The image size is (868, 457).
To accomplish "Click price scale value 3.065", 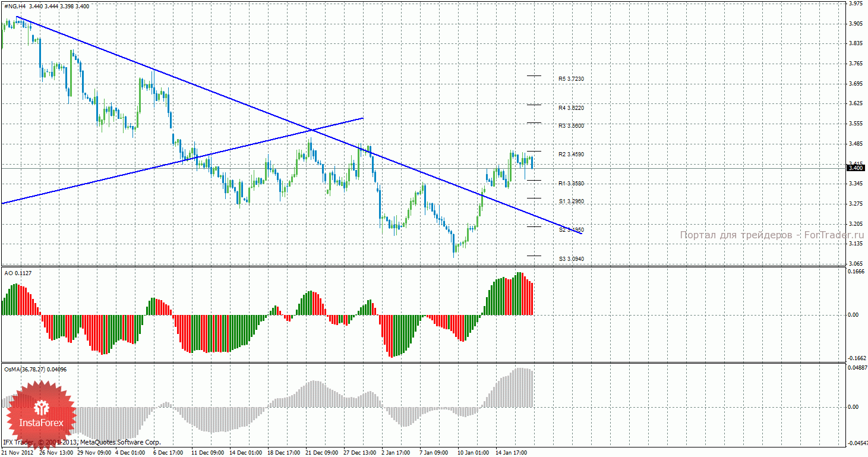I will [x=856, y=264].
